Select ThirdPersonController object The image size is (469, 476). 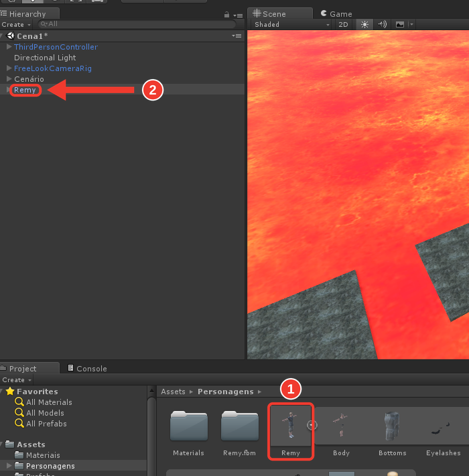(x=56, y=47)
